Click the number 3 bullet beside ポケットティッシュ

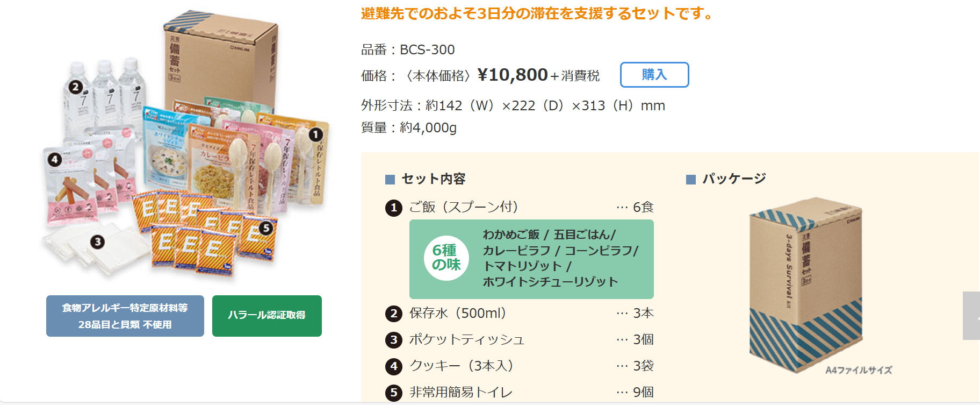point(394,340)
